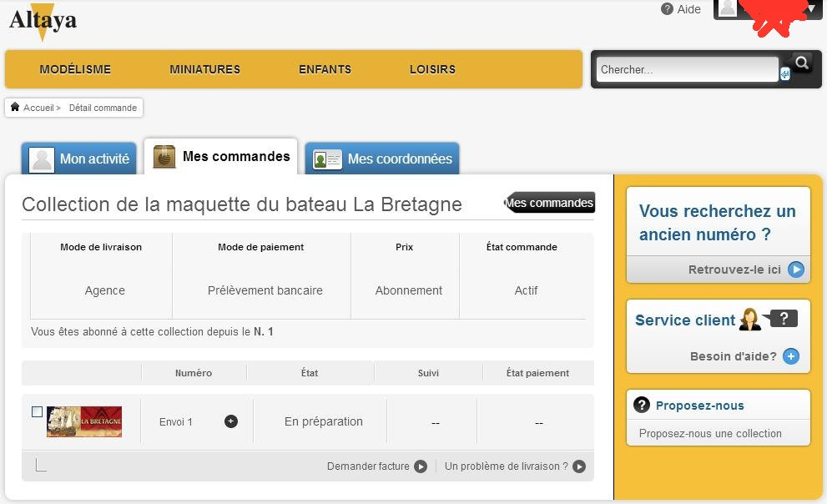Screen dimensions: 827x504
Task: Click Besoin d'aide blue plus icon
Action: tap(791, 356)
